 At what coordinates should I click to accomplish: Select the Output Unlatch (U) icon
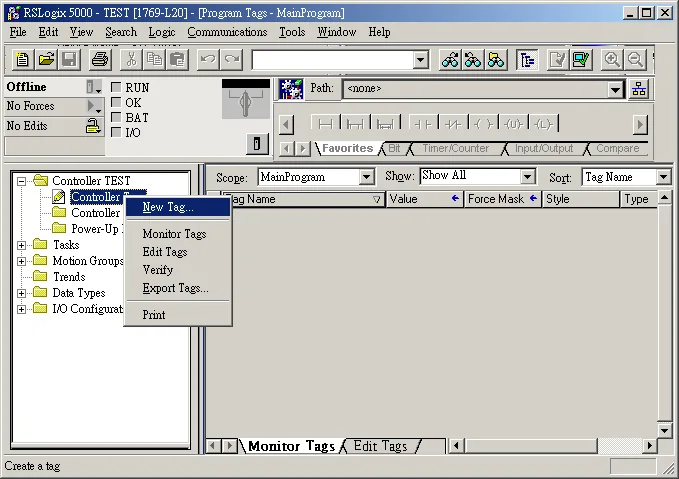tap(514, 124)
